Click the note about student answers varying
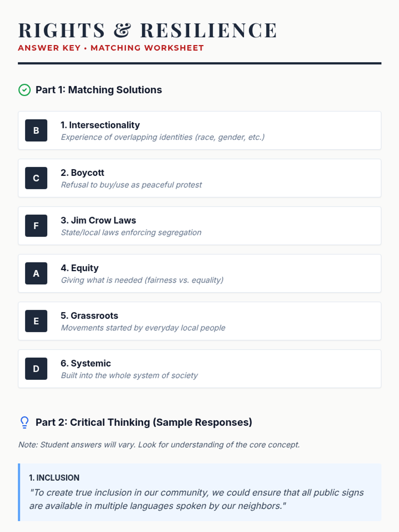This screenshot has height=532, width=399. 159,445
